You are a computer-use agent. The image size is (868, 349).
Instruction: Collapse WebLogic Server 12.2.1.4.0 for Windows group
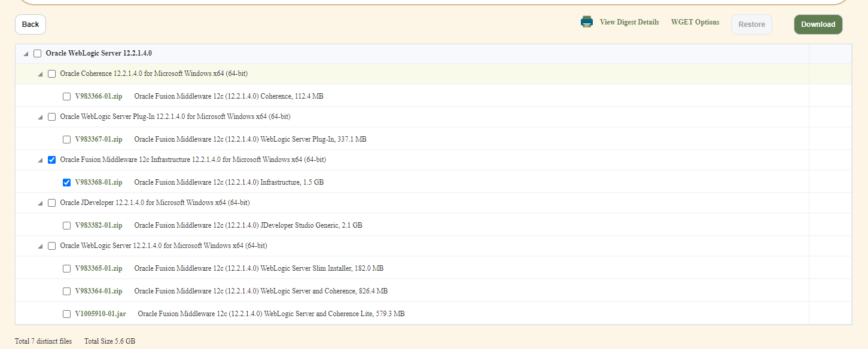click(40, 246)
